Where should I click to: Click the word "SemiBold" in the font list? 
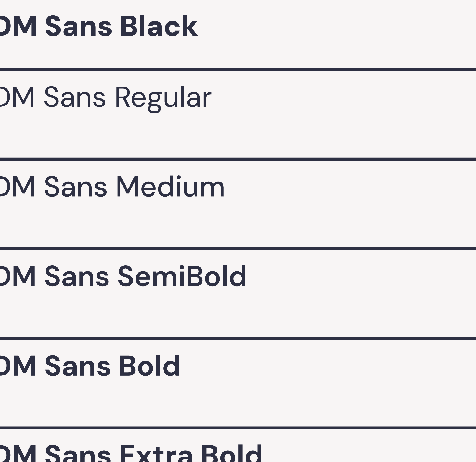[182, 277]
